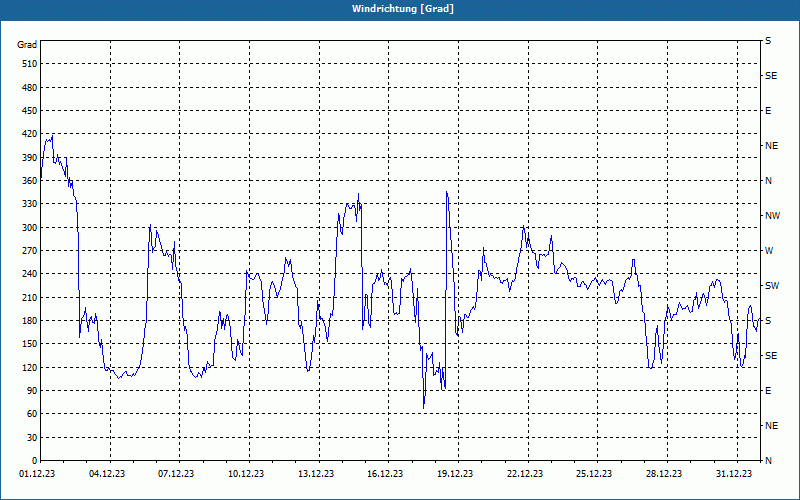The image size is (800, 500).
Task: Click the N compass label level with 360
Action: (768, 181)
